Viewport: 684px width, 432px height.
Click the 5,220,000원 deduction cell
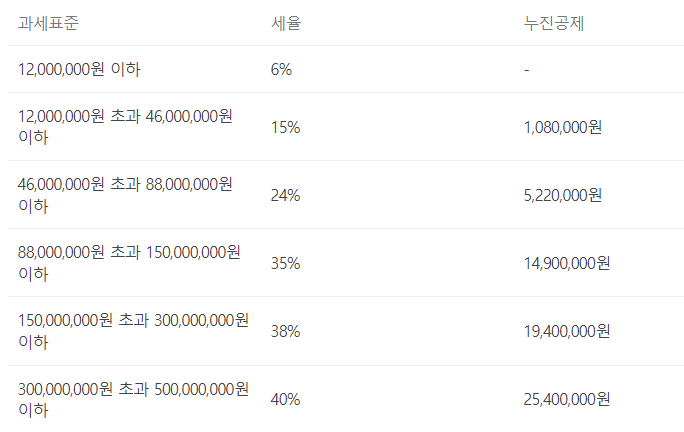[562, 195]
